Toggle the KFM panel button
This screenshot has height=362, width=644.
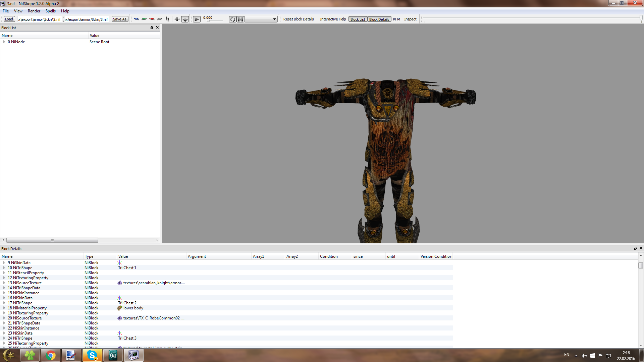pyautogui.click(x=396, y=19)
